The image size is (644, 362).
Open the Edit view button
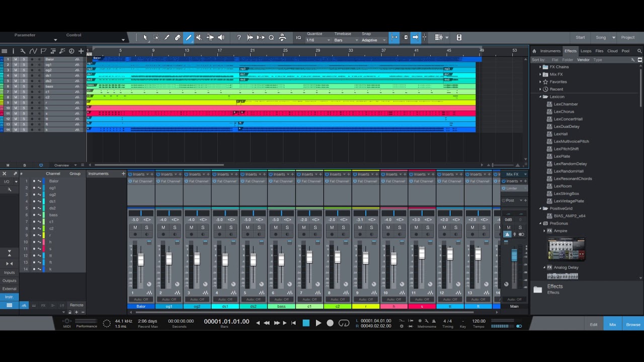coord(594,325)
